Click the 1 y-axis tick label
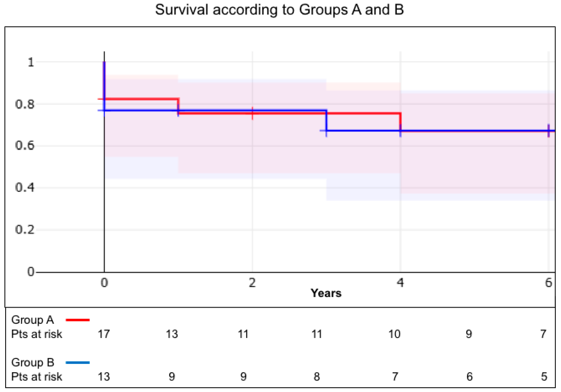561x392 pixels. pyautogui.click(x=31, y=62)
